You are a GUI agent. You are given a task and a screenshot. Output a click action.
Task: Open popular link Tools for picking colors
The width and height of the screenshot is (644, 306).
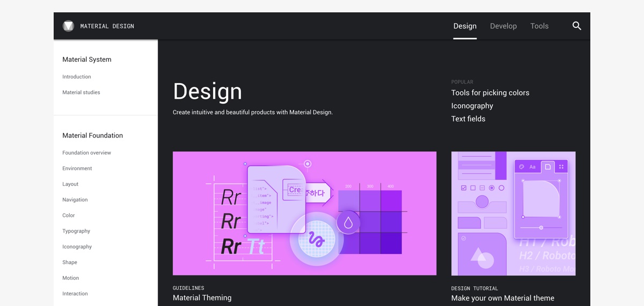coord(491,93)
